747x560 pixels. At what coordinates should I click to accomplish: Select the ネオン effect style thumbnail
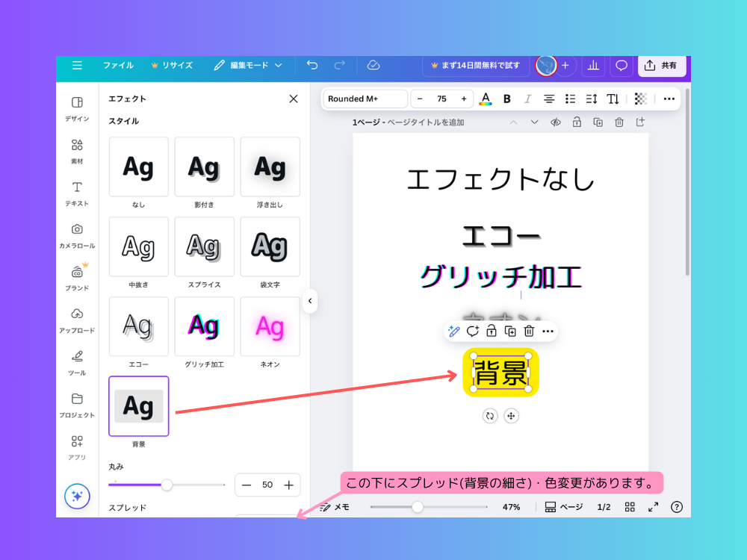click(270, 327)
